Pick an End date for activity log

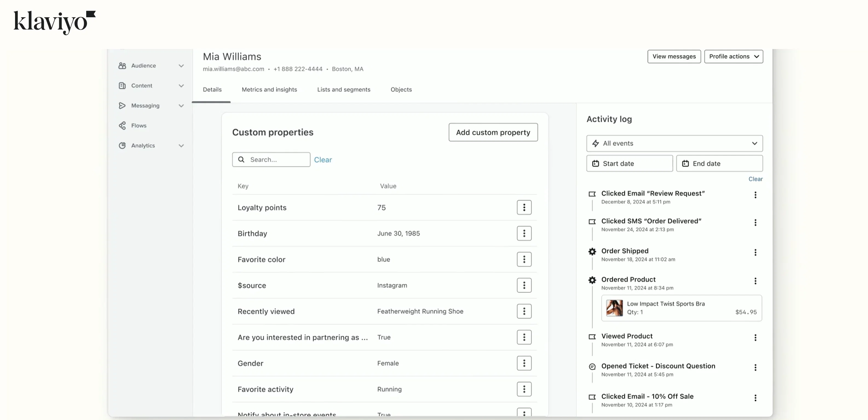point(719,164)
